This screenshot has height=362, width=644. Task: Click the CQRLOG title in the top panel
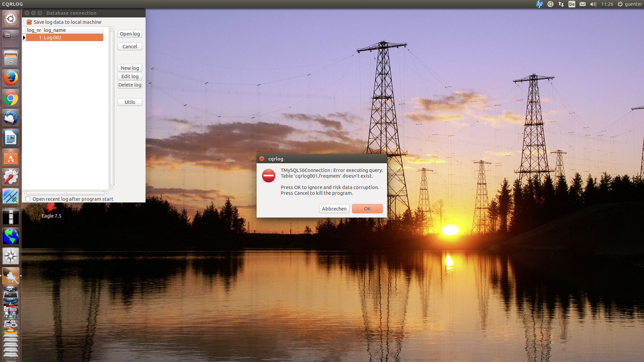12,4
